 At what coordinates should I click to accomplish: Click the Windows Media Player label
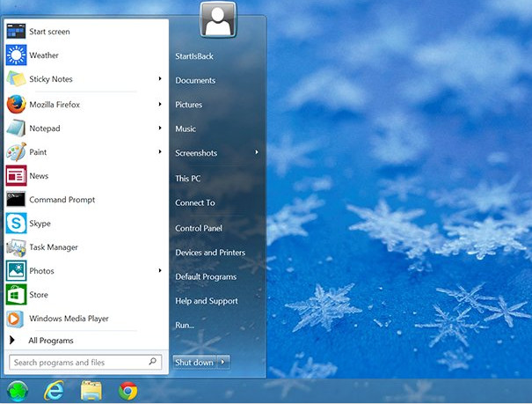click(x=69, y=319)
